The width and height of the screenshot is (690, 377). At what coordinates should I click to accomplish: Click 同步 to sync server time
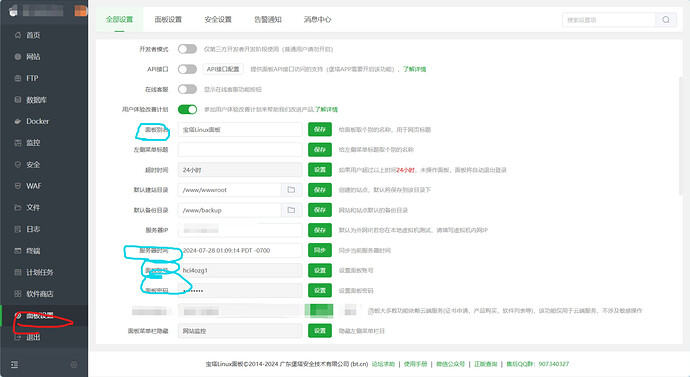(x=320, y=250)
